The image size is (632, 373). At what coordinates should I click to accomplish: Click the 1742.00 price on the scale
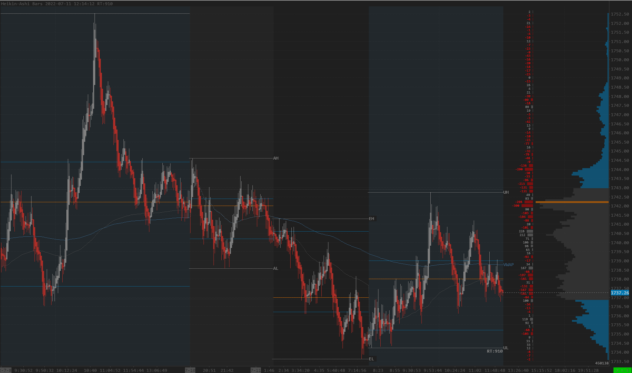pos(620,206)
